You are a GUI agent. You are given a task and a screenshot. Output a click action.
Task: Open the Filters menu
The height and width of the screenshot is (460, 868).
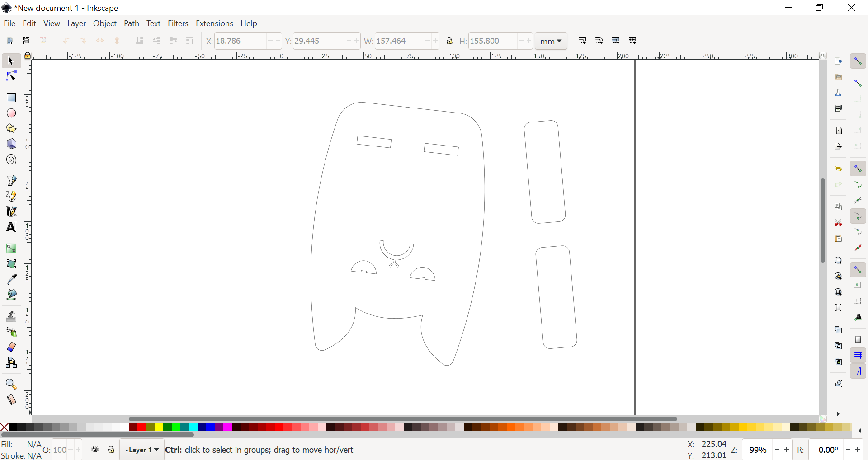(x=179, y=23)
